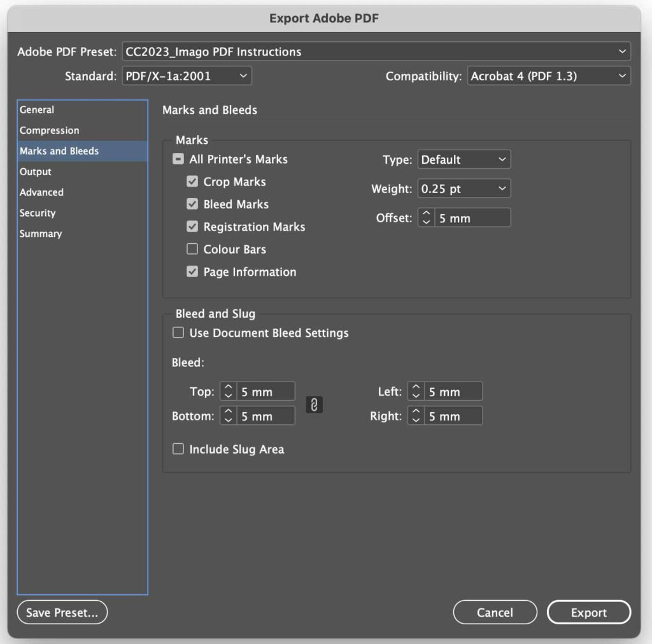
Task: Toggle the All Printer's Marks checkbox
Action: pos(178,159)
